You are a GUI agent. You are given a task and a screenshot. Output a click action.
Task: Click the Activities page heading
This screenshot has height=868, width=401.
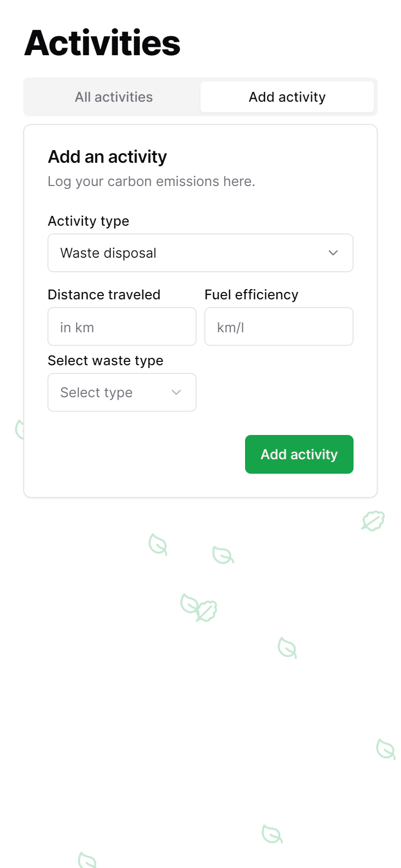pos(102,43)
